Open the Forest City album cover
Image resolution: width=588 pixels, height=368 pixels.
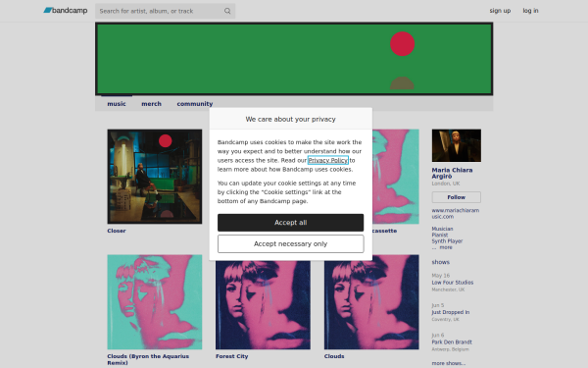pos(263,305)
